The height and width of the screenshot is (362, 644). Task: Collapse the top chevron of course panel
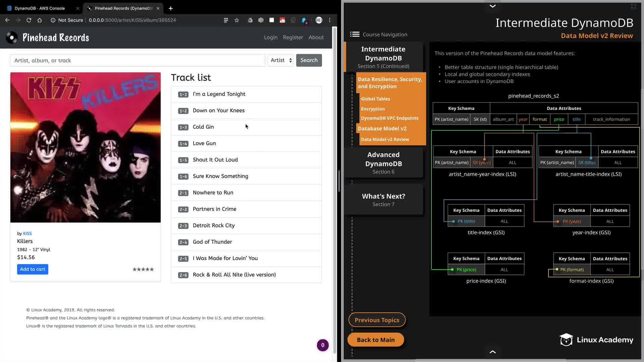click(x=492, y=6)
